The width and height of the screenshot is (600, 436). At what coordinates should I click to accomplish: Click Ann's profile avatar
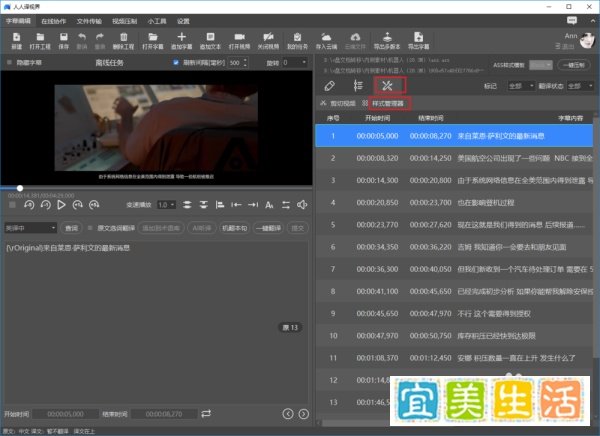pyautogui.click(x=587, y=41)
